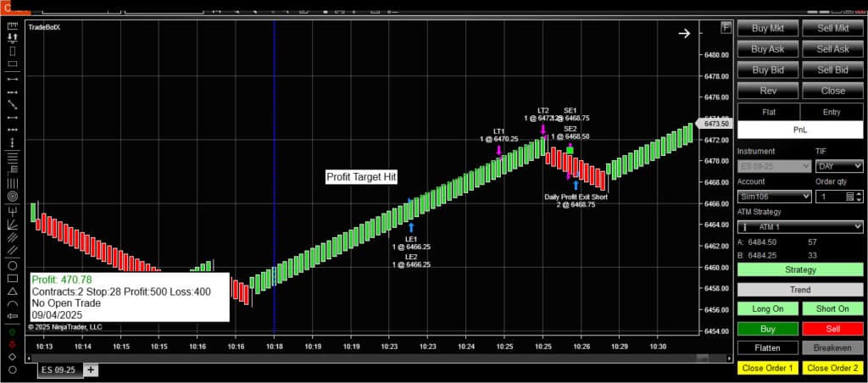Viewport: 868px width, 383px height.
Task: Select the diamond marker tool
Action: click(x=13, y=357)
